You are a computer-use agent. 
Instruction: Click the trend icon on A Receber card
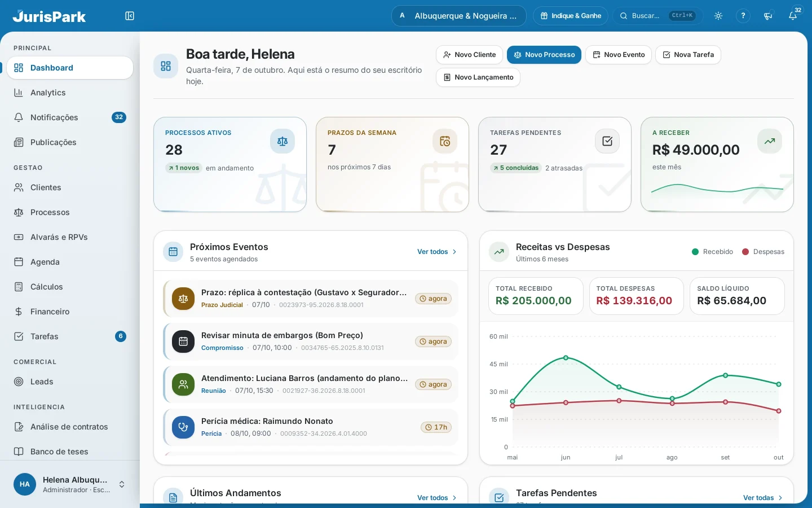coord(770,141)
